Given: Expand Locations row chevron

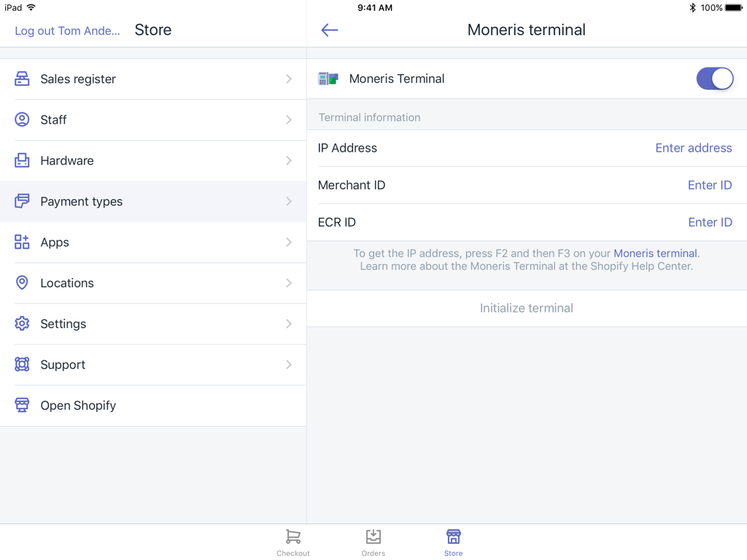Looking at the screenshot, I should (289, 283).
